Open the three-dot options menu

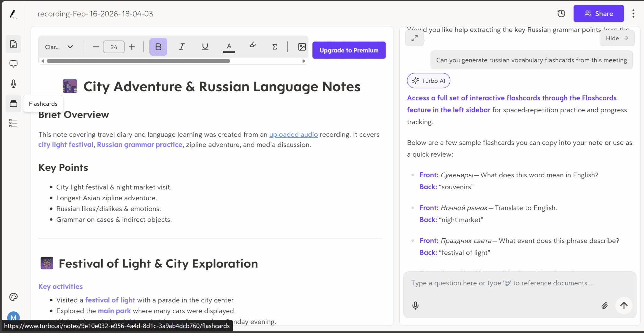coord(634,13)
